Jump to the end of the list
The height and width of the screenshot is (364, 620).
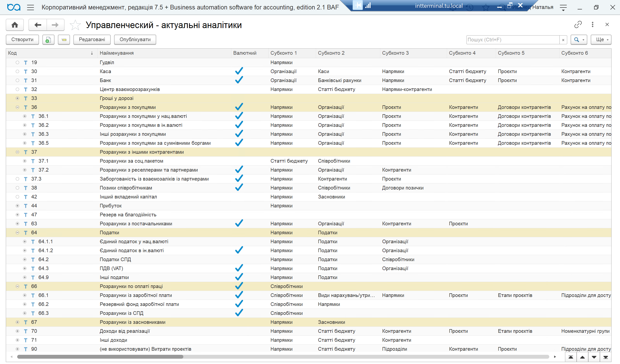(605, 357)
